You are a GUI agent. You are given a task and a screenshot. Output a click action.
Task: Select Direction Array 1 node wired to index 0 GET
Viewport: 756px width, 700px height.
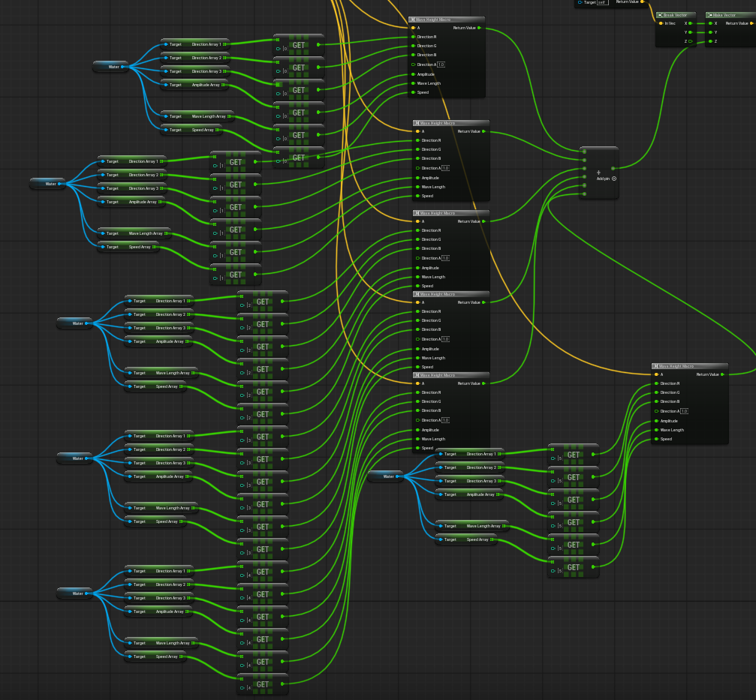(x=194, y=44)
